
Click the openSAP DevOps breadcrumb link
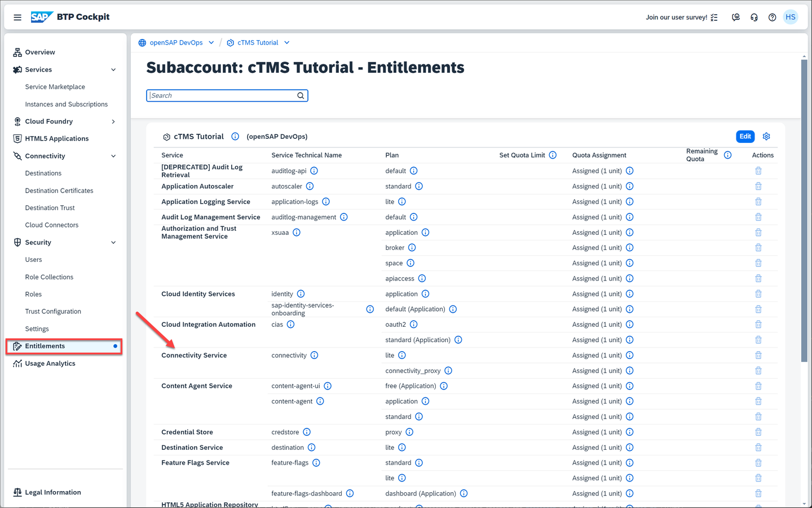pos(176,43)
